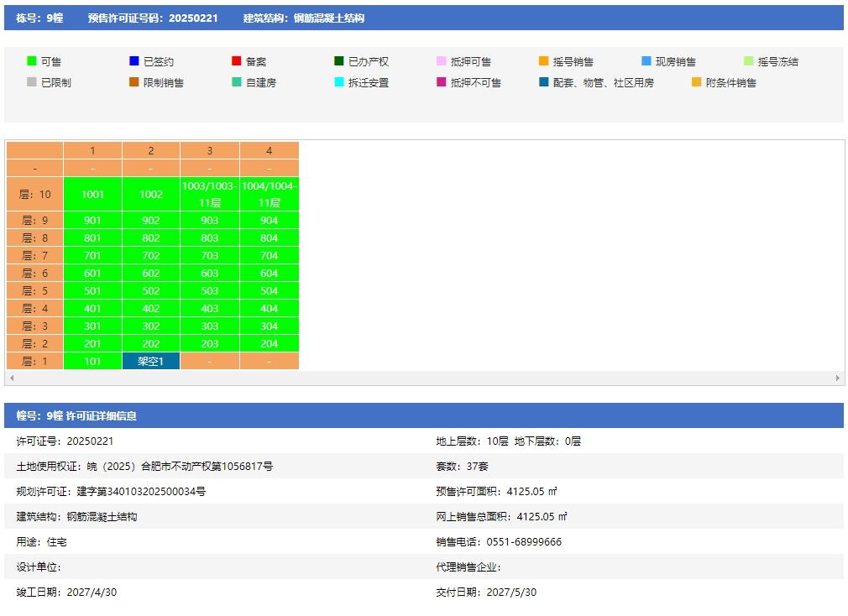The height and width of the screenshot is (616, 848).
Task: Open unit 303
Action: 210,326
